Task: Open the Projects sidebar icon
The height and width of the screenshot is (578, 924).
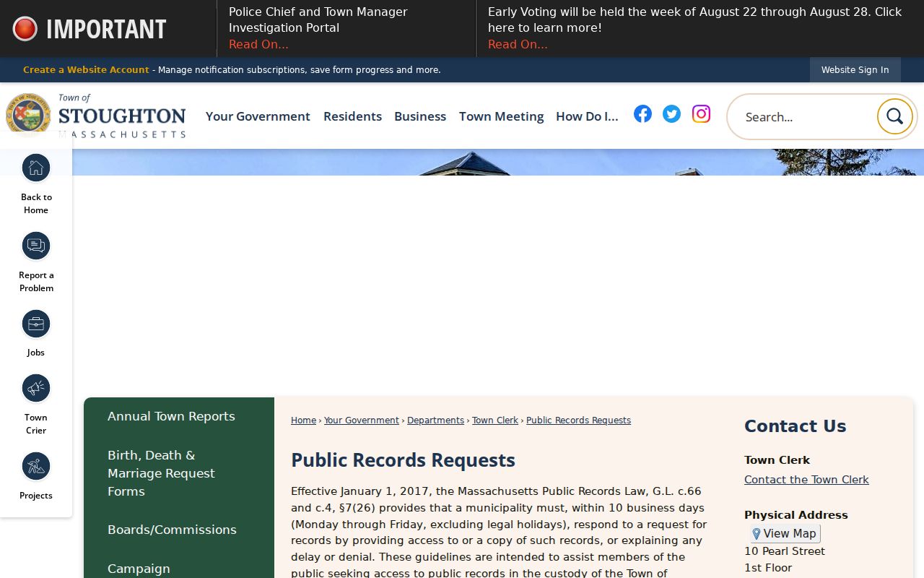Action: click(x=36, y=467)
